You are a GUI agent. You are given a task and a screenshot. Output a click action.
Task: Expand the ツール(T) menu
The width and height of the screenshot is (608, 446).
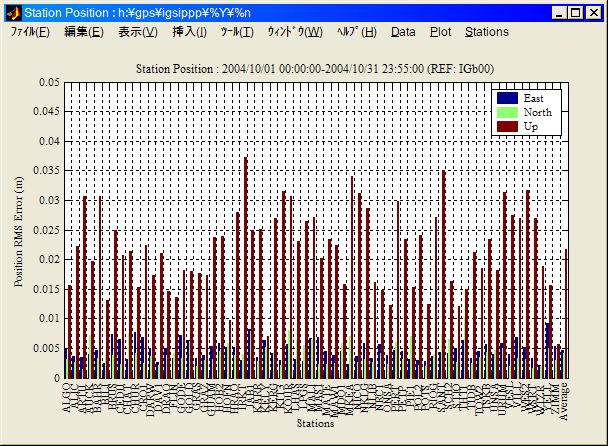pos(237,32)
